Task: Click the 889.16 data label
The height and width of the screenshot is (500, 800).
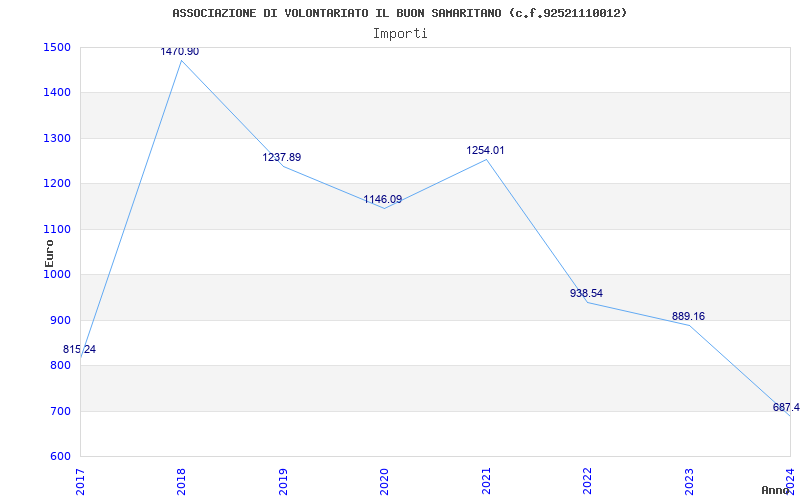Action: click(688, 316)
